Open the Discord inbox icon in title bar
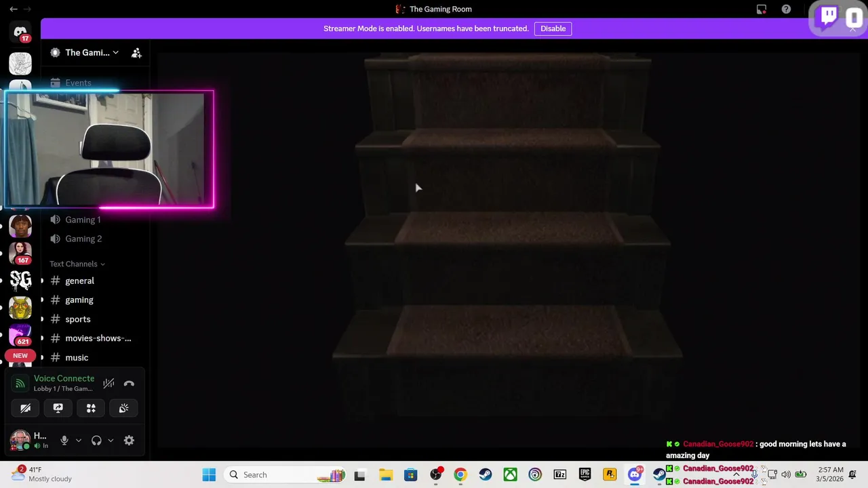The image size is (868, 488). click(762, 9)
